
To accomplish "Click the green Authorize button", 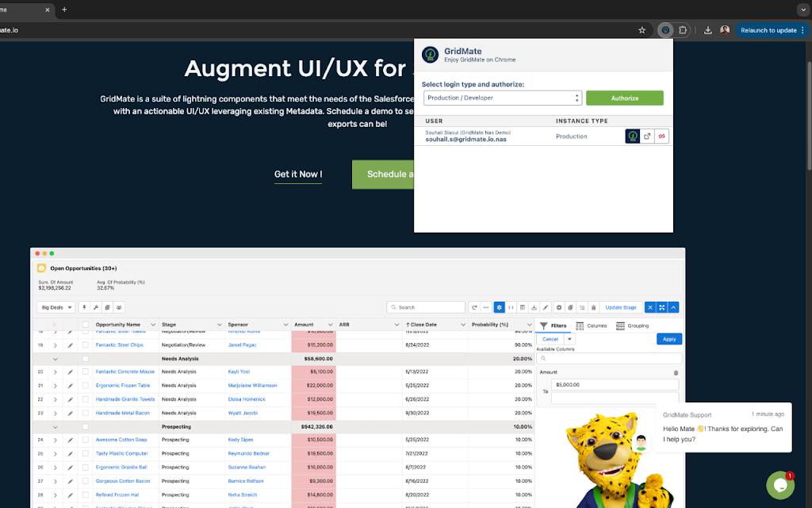I will tap(625, 98).
